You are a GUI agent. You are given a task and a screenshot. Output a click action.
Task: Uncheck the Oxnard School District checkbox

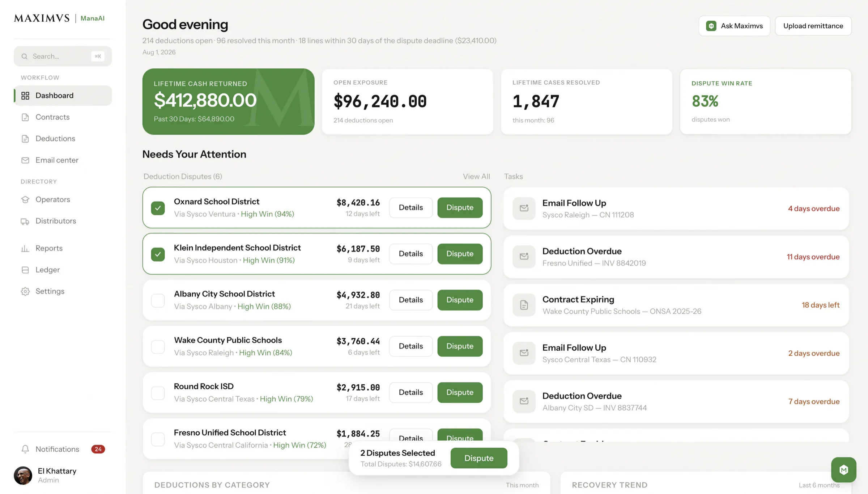pos(158,208)
